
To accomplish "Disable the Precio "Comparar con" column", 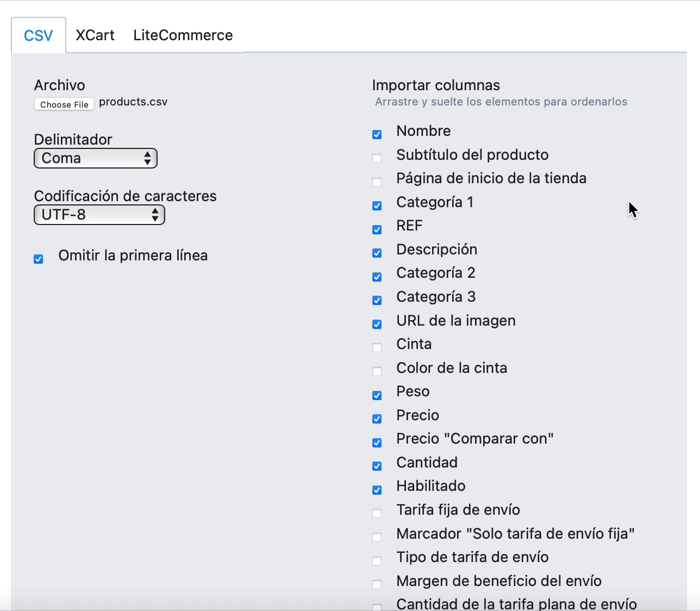I will pos(377,442).
